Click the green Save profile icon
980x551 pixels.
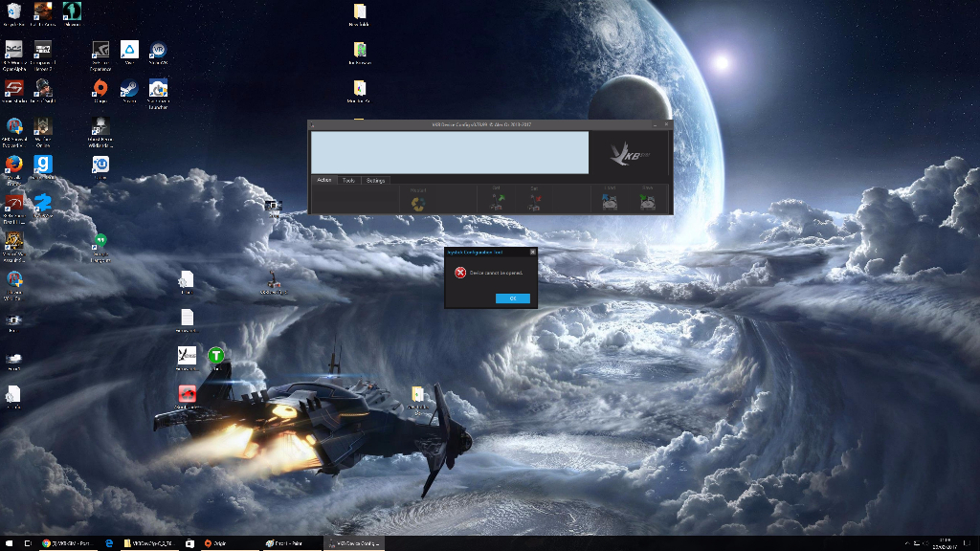click(648, 201)
